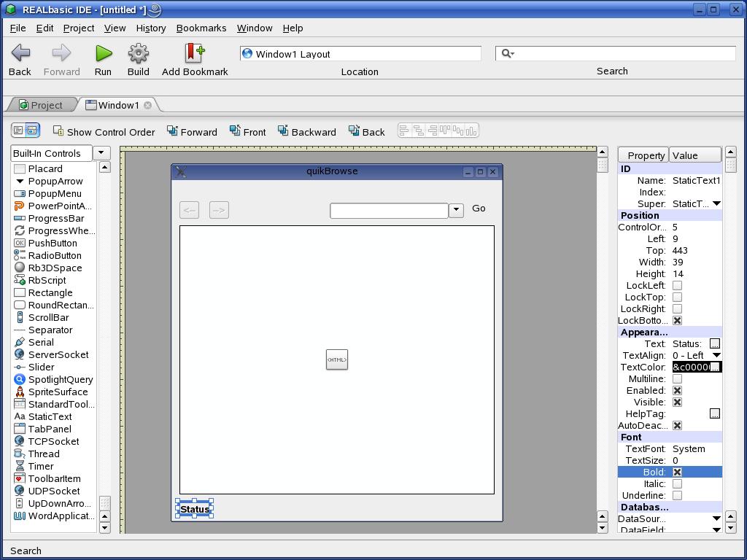This screenshot has height=560, width=747.
Task: Enable the Italic checkbox
Action: click(677, 483)
